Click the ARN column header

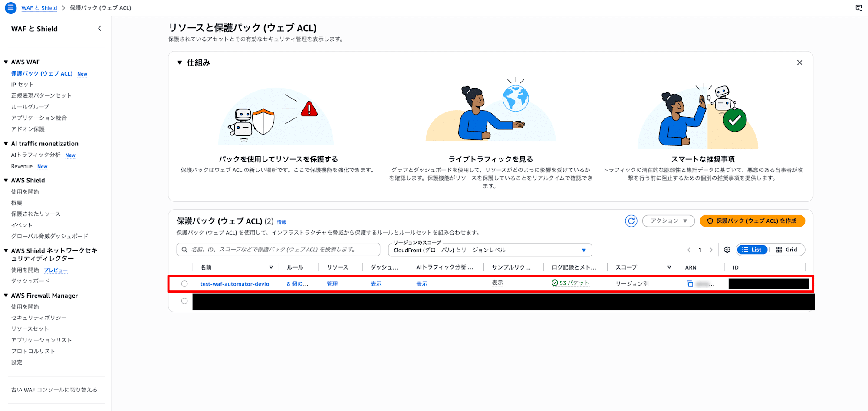[690, 267]
